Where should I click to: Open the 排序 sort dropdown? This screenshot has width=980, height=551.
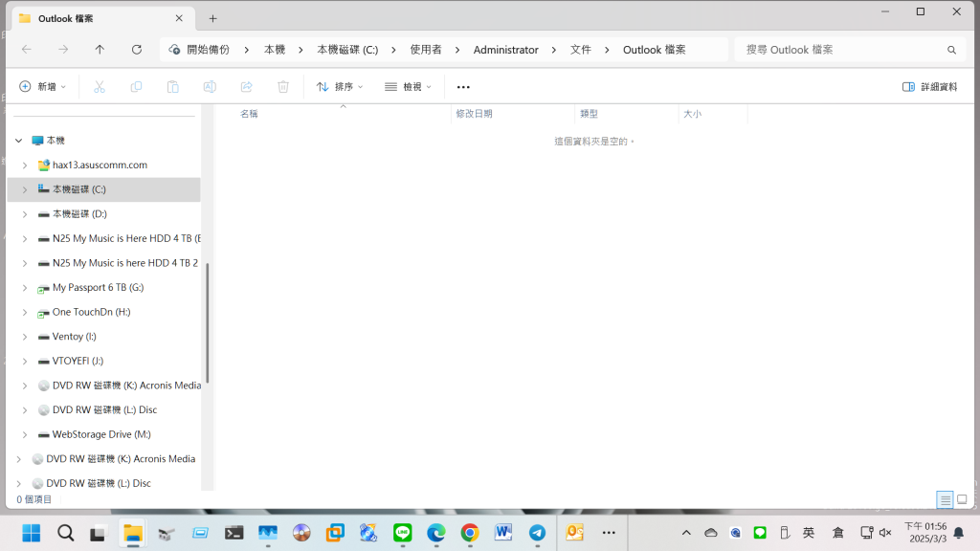coord(342,87)
